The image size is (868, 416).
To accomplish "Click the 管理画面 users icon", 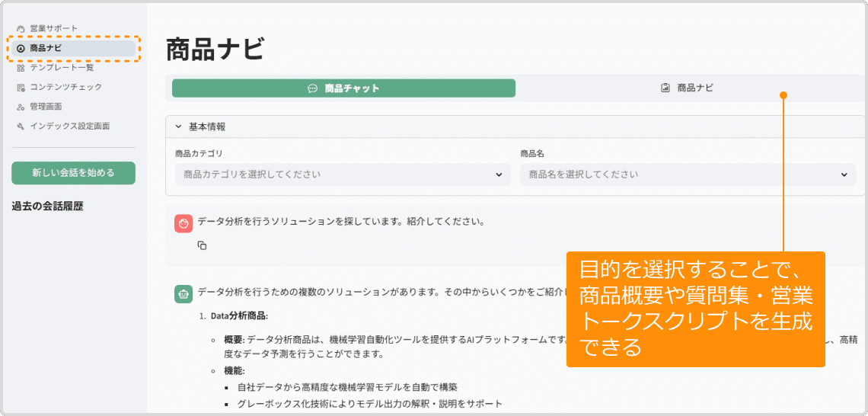I will [21, 107].
